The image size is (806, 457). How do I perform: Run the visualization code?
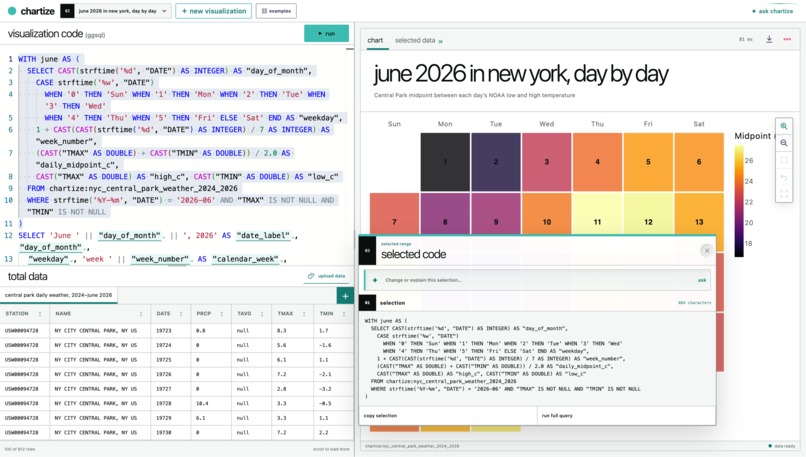tap(326, 33)
